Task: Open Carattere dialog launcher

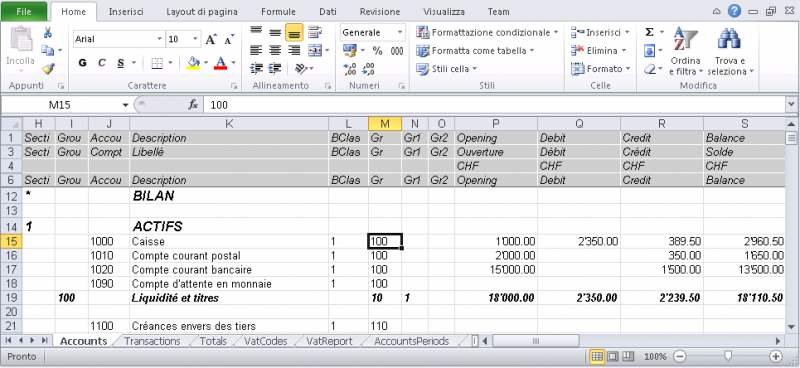Action: 235,86
